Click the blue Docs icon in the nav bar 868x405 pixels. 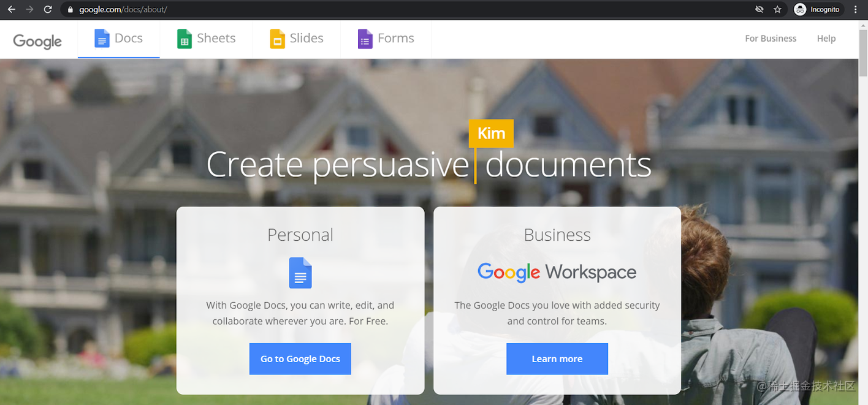(x=102, y=39)
